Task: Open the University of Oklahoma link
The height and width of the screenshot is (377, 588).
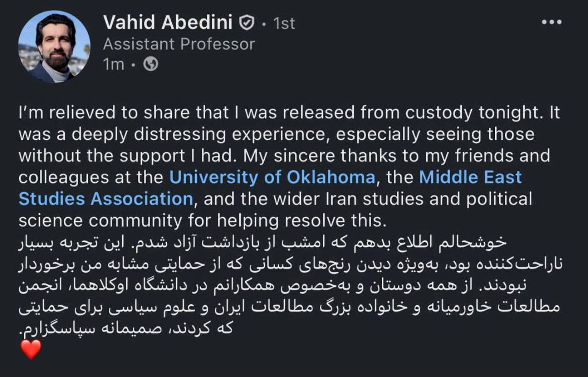Action: (272, 177)
